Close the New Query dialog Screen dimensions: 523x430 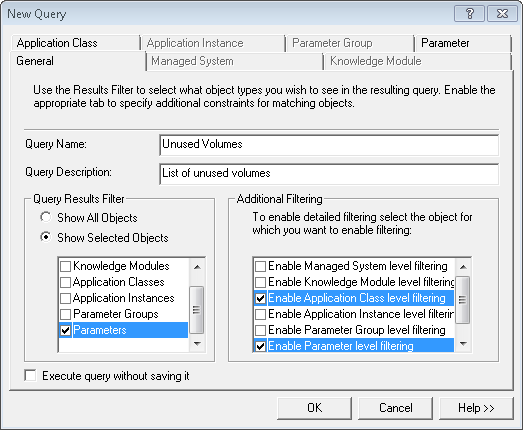point(502,14)
